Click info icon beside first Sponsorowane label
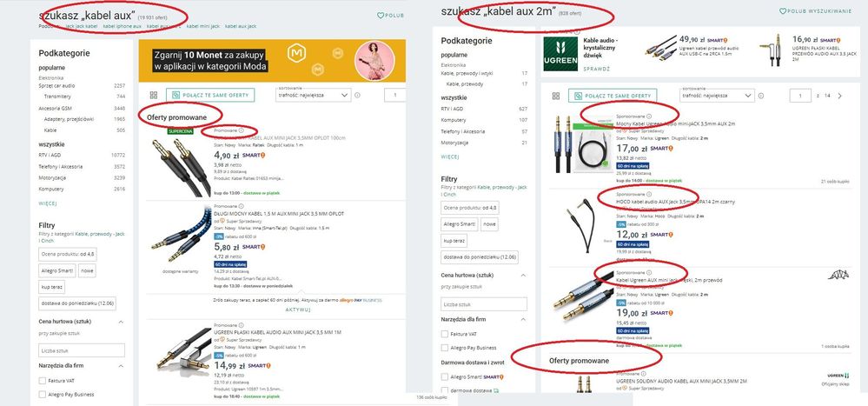Screen dimensions: 868x406 point(649,116)
